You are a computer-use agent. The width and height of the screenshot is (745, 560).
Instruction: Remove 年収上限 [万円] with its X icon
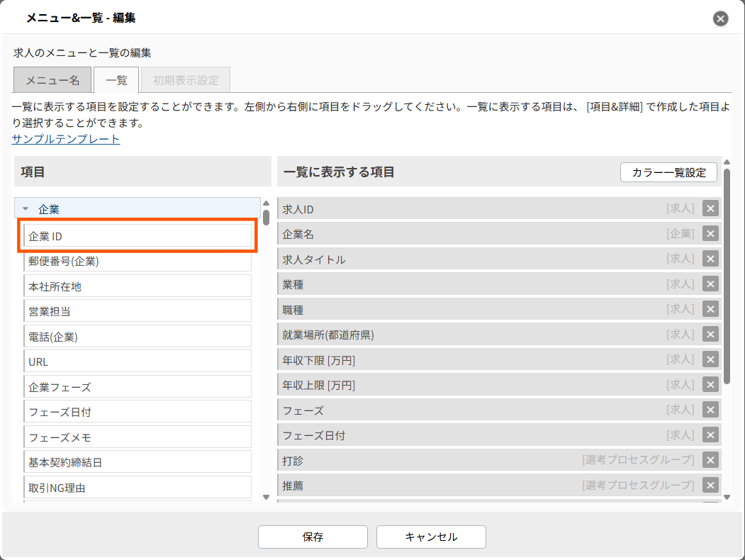click(710, 385)
